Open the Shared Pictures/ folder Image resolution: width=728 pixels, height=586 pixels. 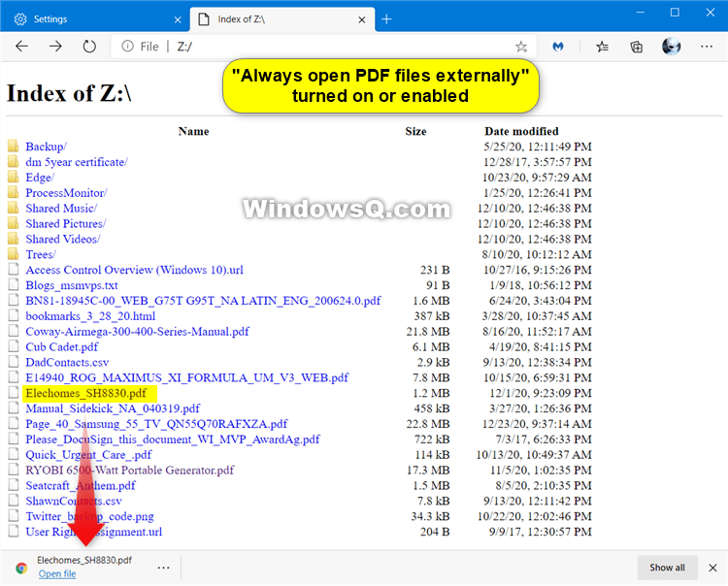[x=65, y=224]
